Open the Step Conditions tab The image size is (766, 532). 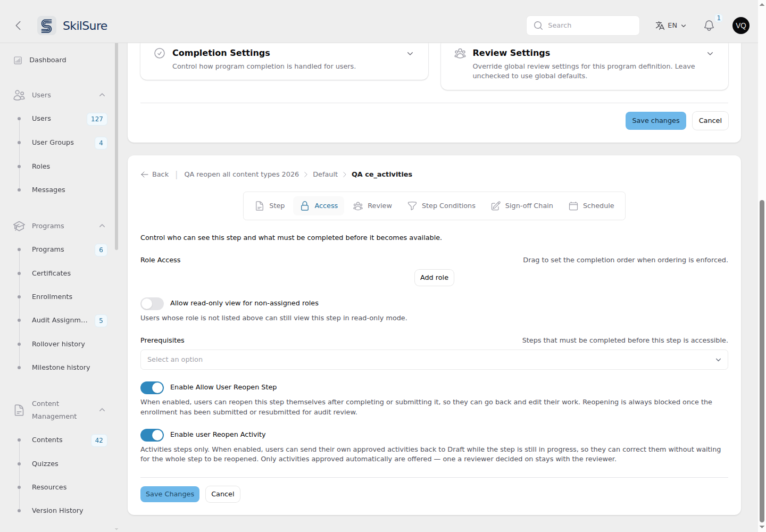point(442,206)
